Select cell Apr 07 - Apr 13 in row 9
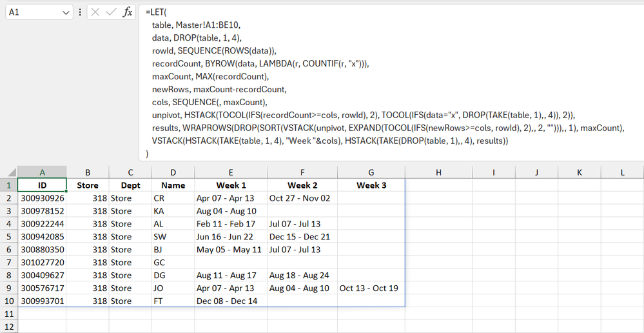 [231, 288]
